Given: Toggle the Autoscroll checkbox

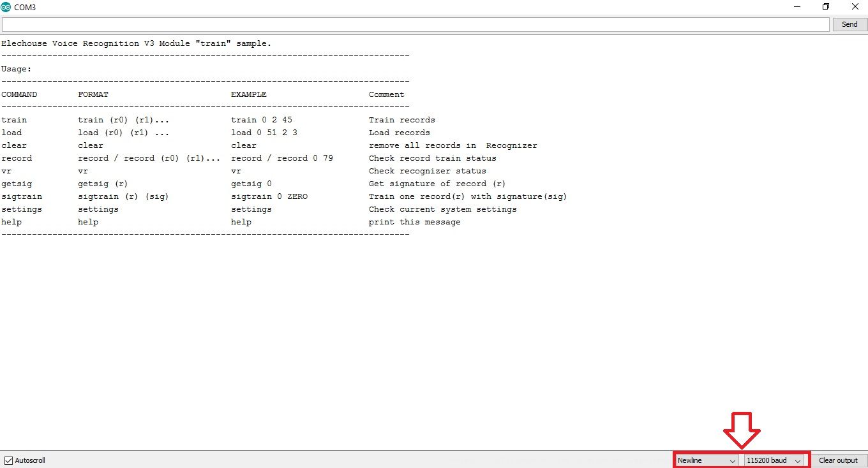Looking at the screenshot, I should [x=7, y=460].
